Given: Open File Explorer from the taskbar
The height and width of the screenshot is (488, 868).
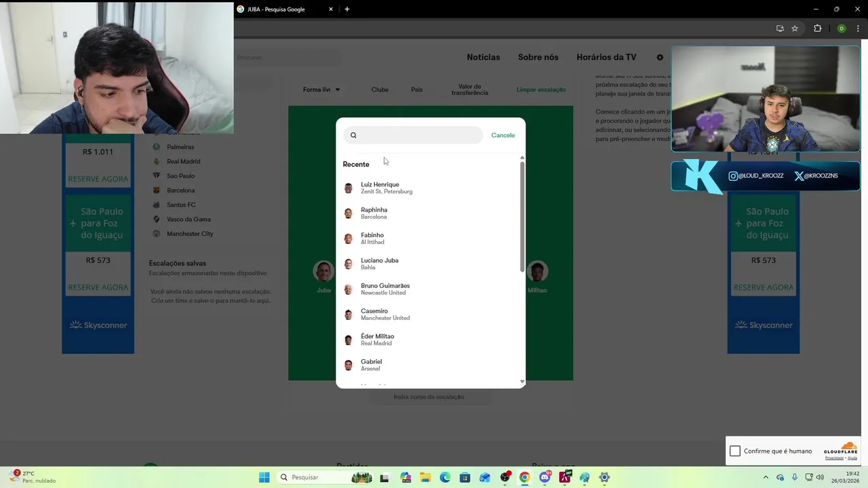Looking at the screenshot, I should (x=425, y=477).
